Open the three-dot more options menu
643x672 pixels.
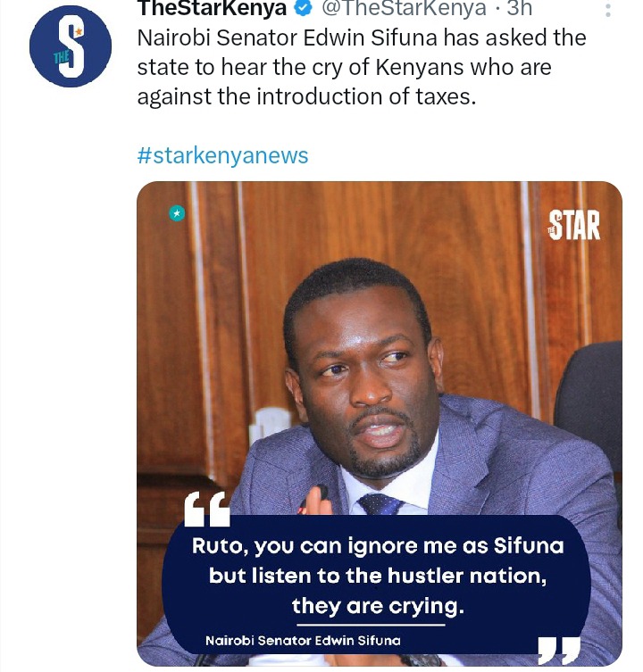point(608,10)
